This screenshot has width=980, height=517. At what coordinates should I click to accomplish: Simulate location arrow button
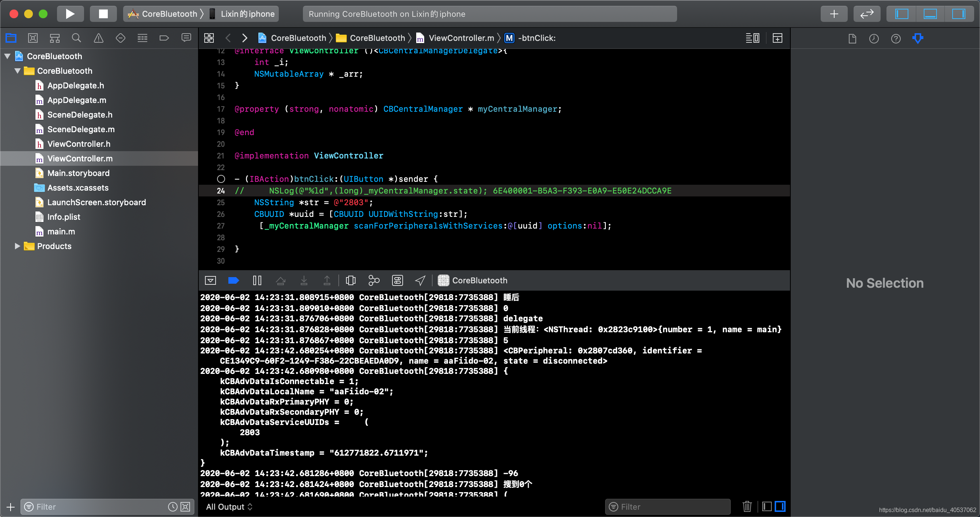coord(420,280)
